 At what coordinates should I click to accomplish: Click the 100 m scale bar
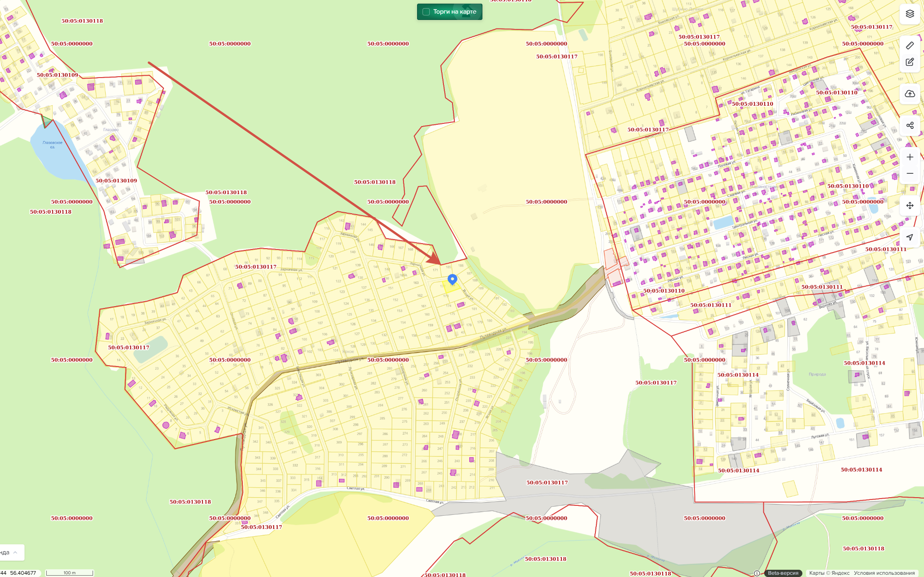pos(69,573)
